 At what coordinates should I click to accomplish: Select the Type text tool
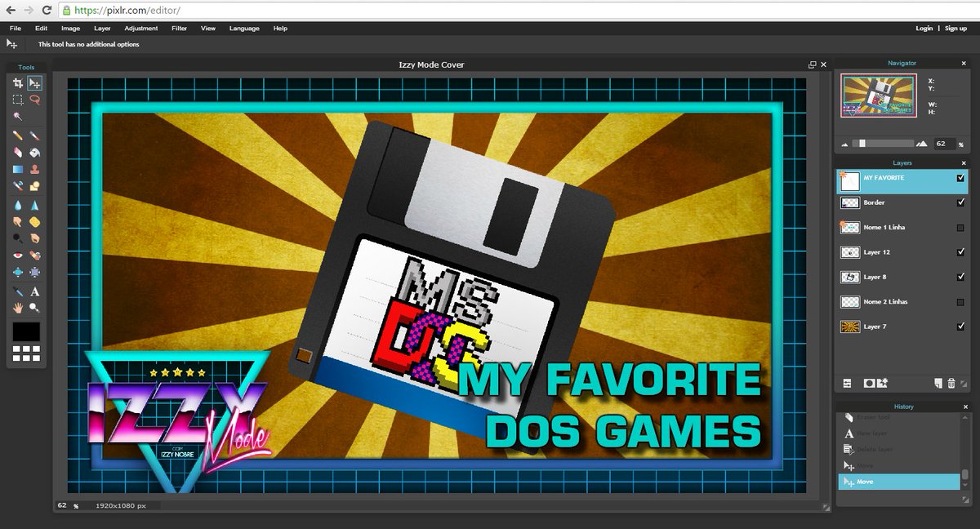point(34,291)
